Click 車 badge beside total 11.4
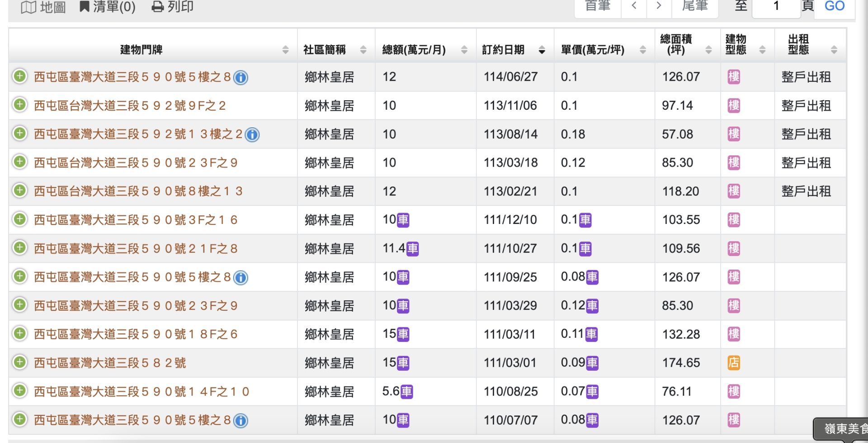The width and height of the screenshot is (868, 443). 412,249
